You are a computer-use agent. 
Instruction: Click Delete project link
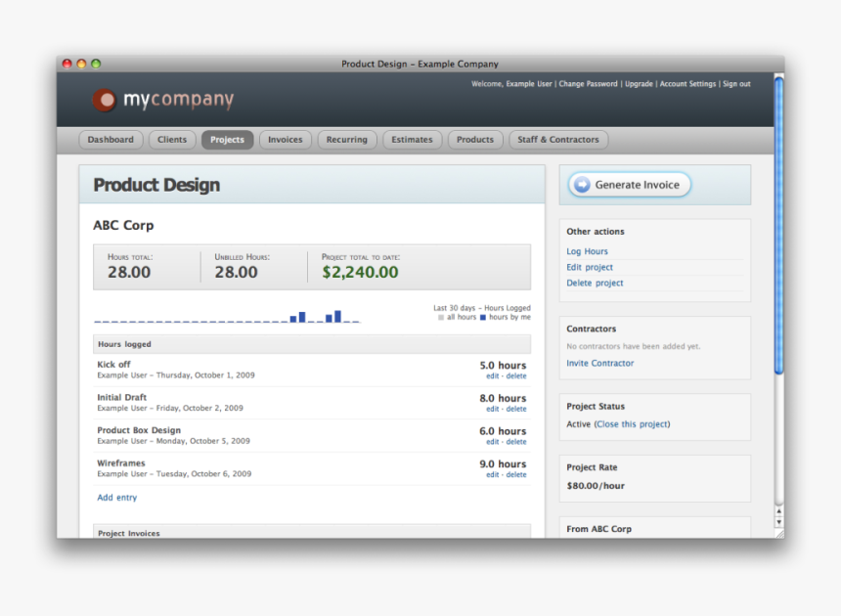pyautogui.click(x=595, y=283)
